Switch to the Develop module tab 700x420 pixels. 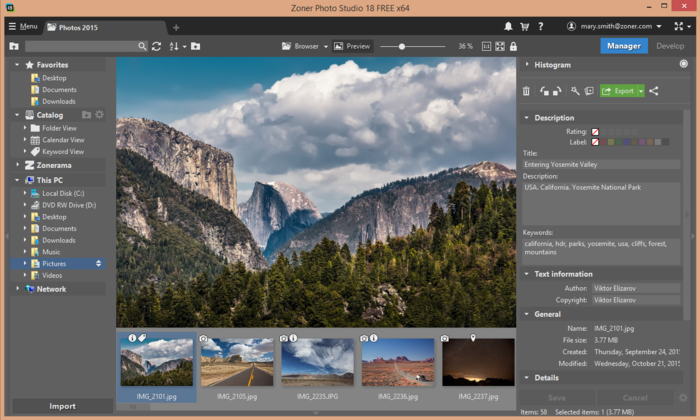(670, 46)
